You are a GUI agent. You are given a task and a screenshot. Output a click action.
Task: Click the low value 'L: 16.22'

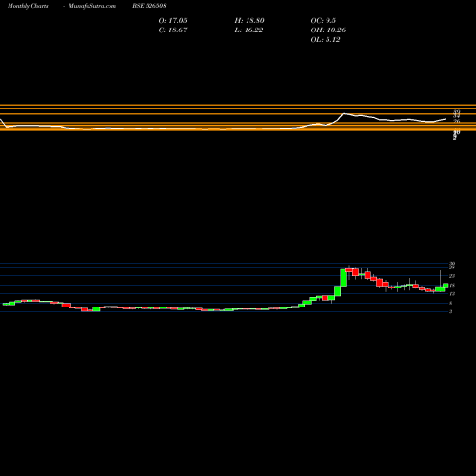tap(248, 30)
